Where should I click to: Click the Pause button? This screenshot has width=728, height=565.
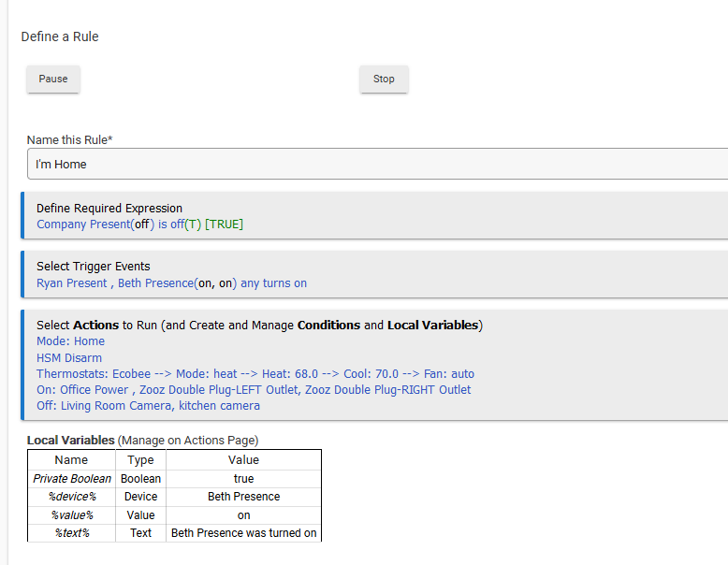(53, 80)
